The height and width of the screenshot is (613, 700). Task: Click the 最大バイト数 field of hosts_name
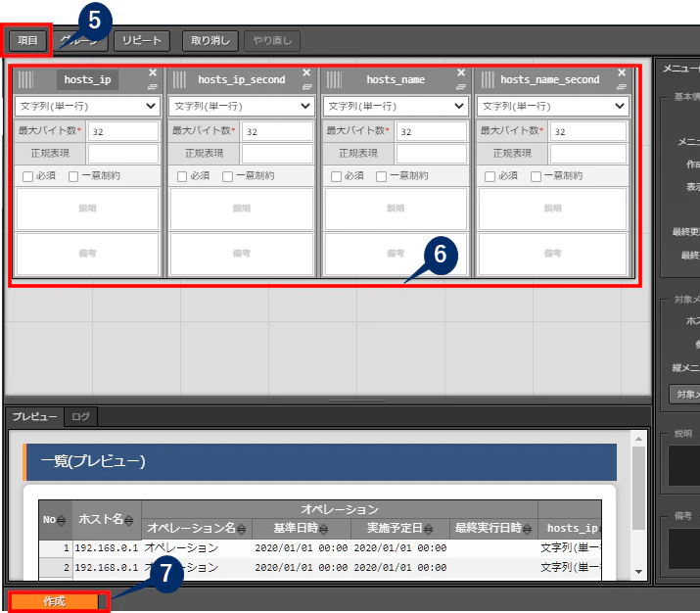click(431, 131)
